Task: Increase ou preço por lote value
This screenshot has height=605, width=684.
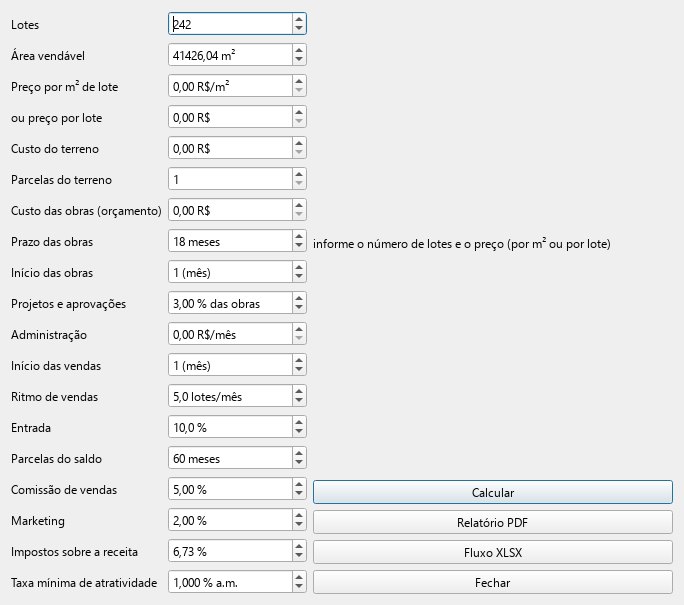Action: tap(299, 112)
